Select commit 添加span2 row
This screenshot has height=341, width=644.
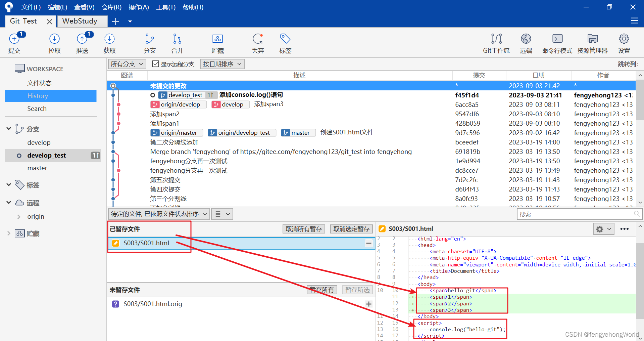click(x=371, y=114)
